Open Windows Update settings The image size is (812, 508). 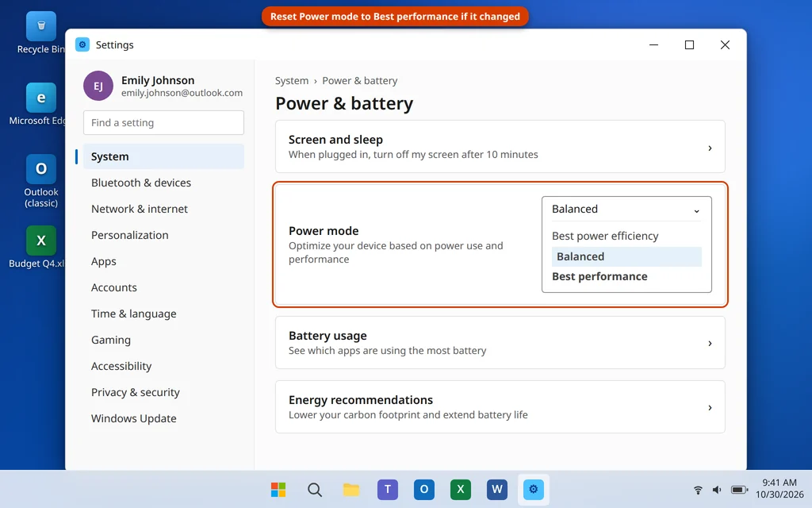coord(163,418)
